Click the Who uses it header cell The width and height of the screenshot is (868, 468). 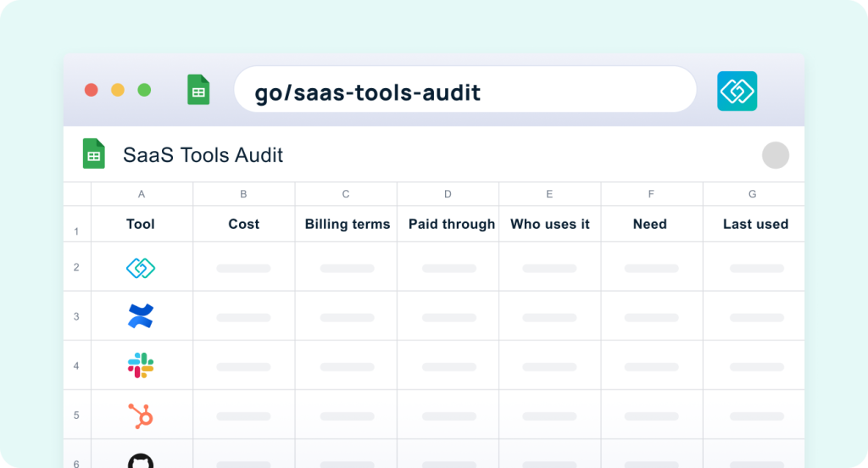549,224
